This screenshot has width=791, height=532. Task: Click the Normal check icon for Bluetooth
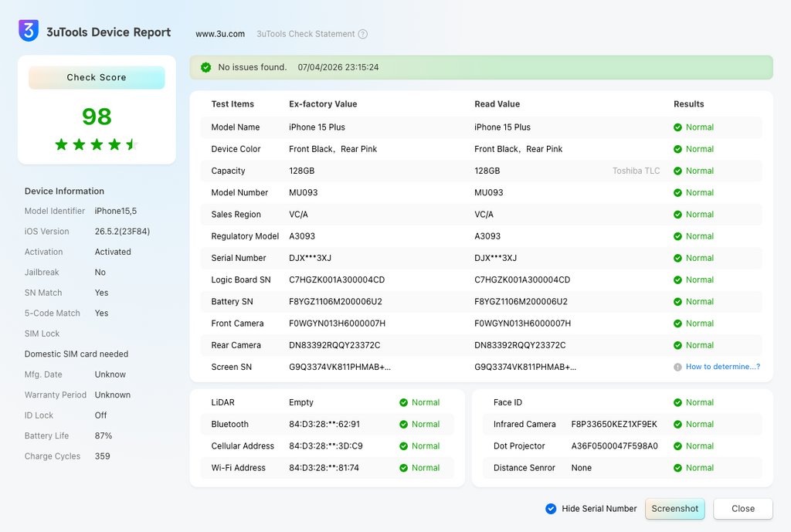[403, 425]
